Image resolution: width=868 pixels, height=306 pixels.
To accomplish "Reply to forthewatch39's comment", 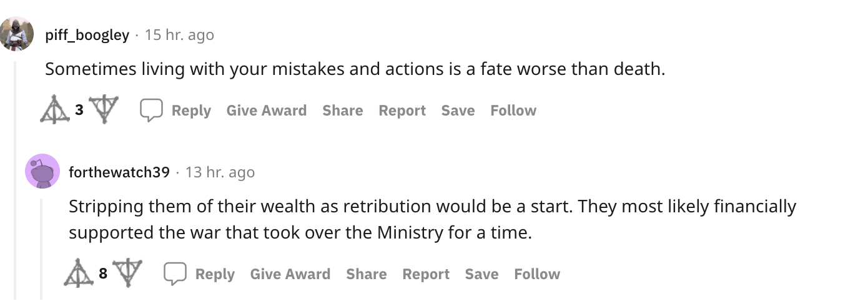I will tap(215, 274).
